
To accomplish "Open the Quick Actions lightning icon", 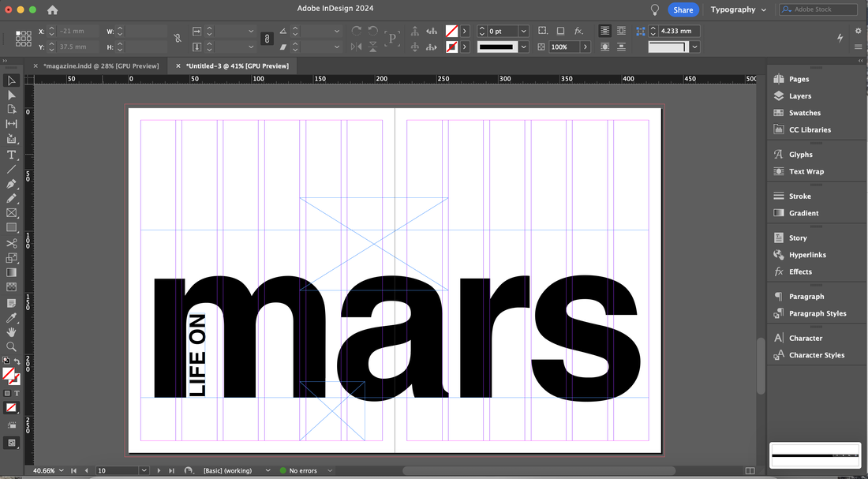I will pyautogui.click(x=840, y=38).
